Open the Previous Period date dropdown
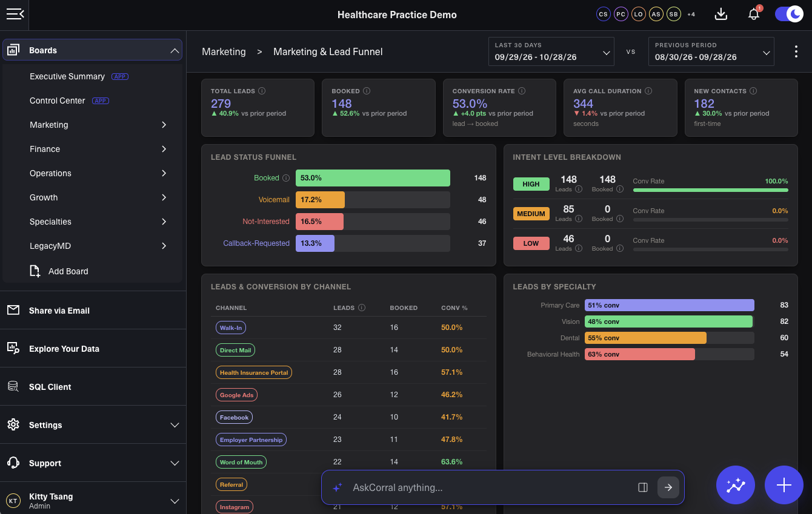The width and height of the screenshot is (812, 514). 711,52
